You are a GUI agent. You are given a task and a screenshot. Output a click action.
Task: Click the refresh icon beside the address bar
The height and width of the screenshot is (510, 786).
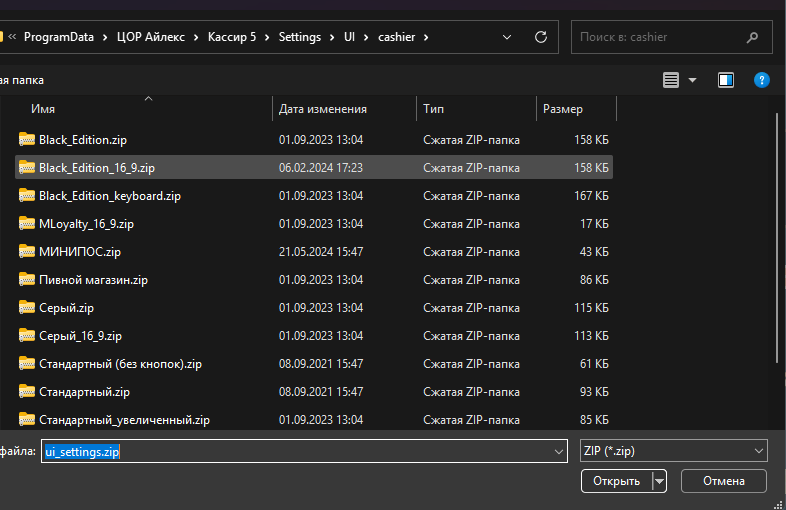click(x=541, y=37)
